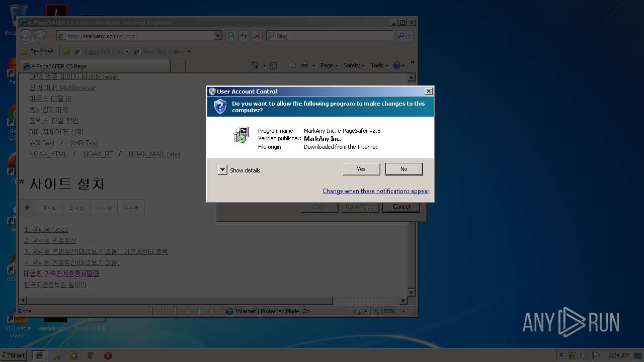Open the WS Test link
644x362 pixels.
tap(42, 143)
